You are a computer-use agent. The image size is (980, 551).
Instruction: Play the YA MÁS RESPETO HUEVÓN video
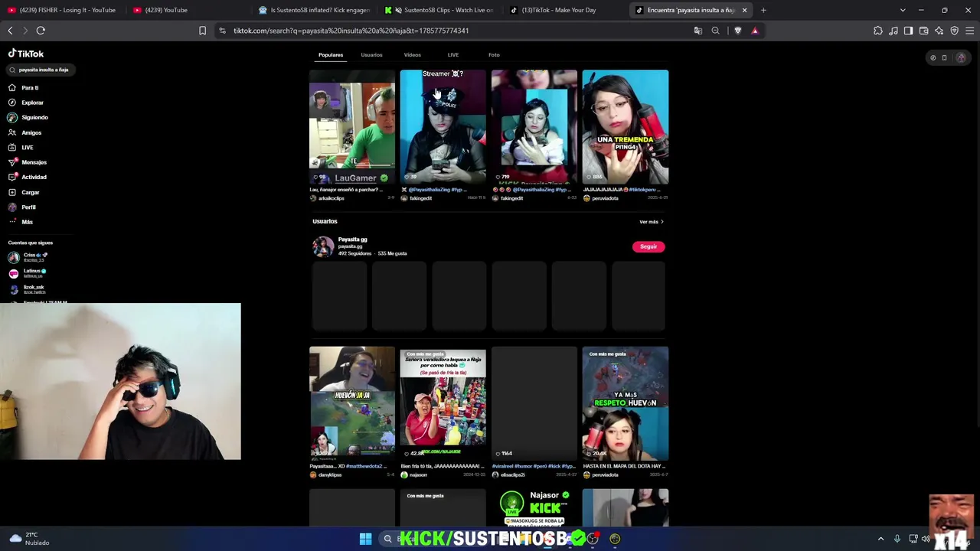(x=625, y=403)
